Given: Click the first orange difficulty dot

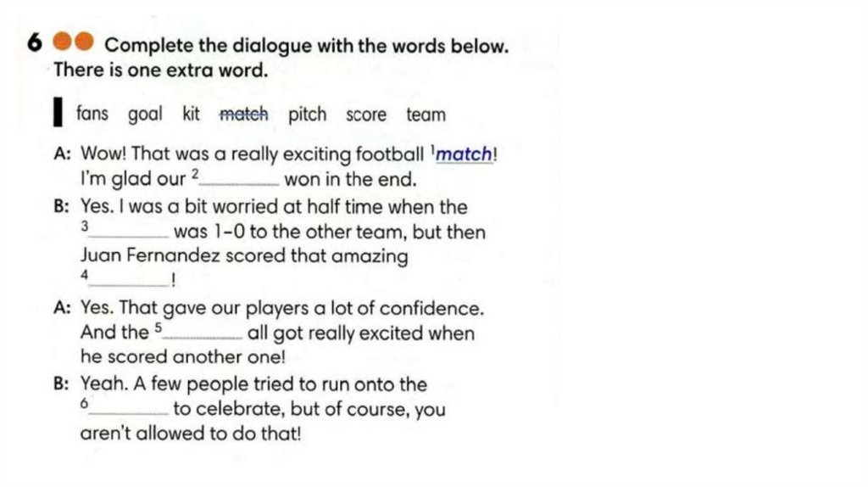Looking at the screenshot, I should pyautogui.click(x=63, y=42).
